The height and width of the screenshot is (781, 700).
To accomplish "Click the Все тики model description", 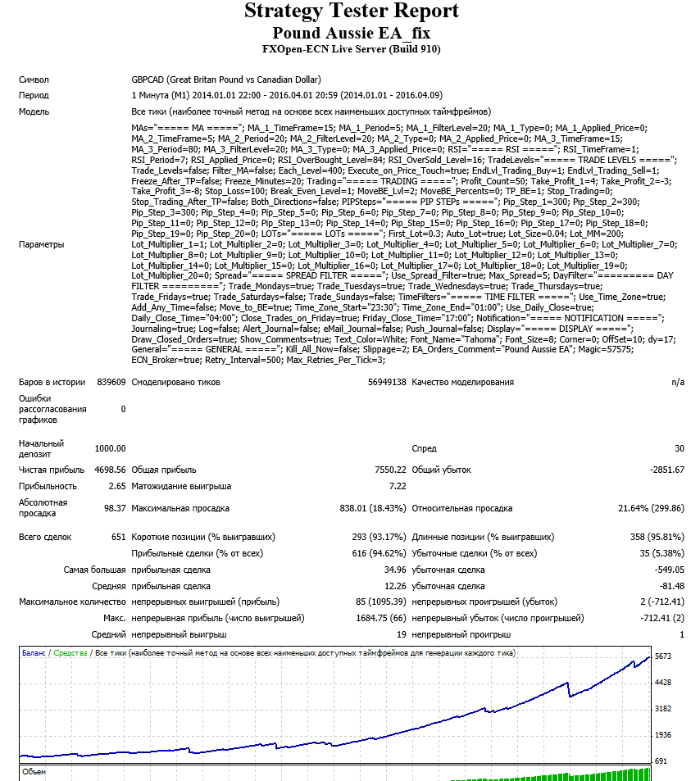I will click(x=311, y=111).
